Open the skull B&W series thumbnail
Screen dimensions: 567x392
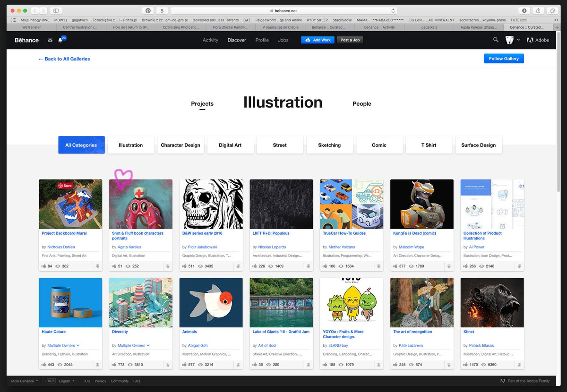(x=211, y=204)
